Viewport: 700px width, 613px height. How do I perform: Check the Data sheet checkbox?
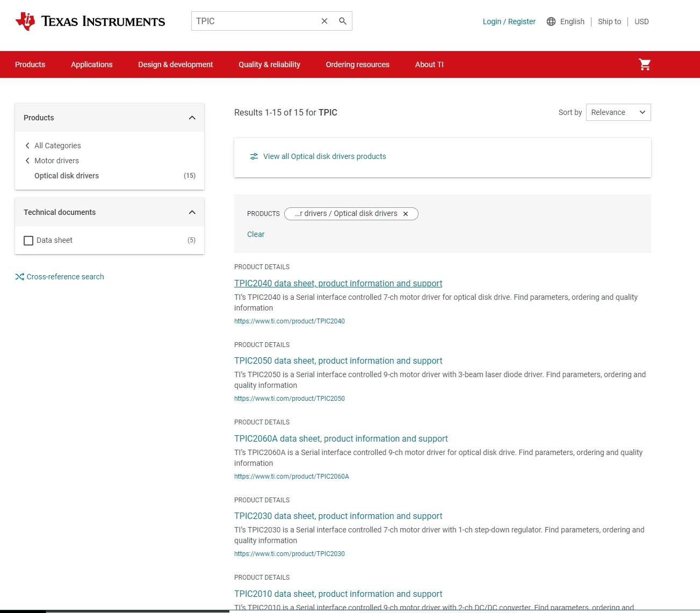28,240
